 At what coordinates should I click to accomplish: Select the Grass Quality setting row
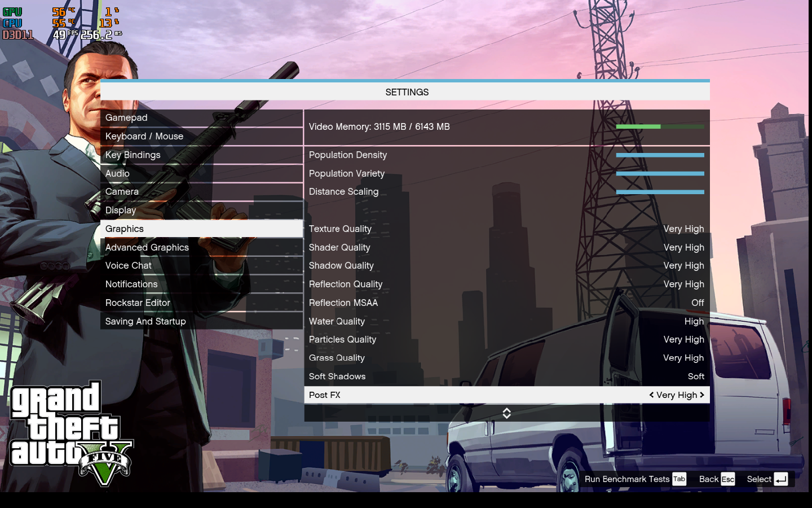pyautogui.click(x=507, y=358)
